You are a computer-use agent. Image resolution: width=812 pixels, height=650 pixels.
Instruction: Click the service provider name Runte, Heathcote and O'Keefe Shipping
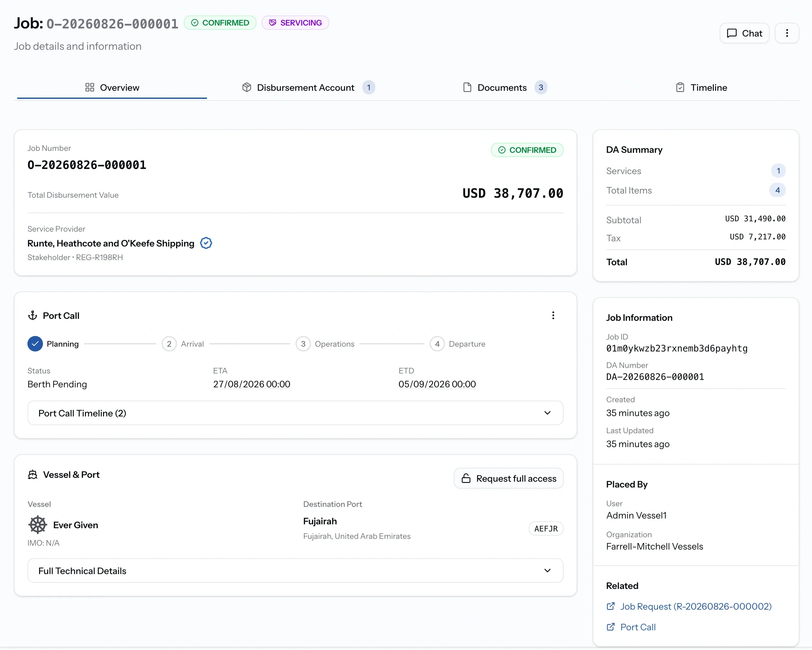click(x=111, y=243)
